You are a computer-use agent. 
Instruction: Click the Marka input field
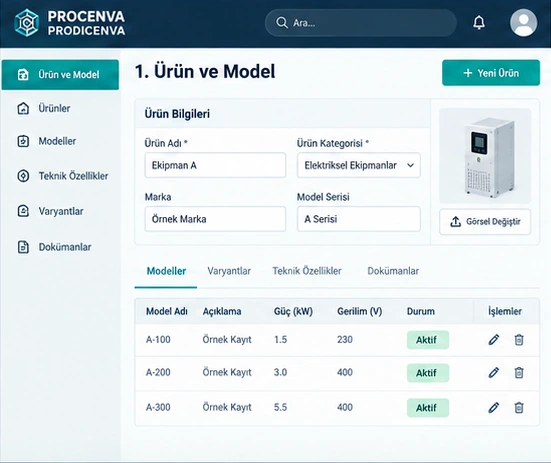click(x=215, y=219)
